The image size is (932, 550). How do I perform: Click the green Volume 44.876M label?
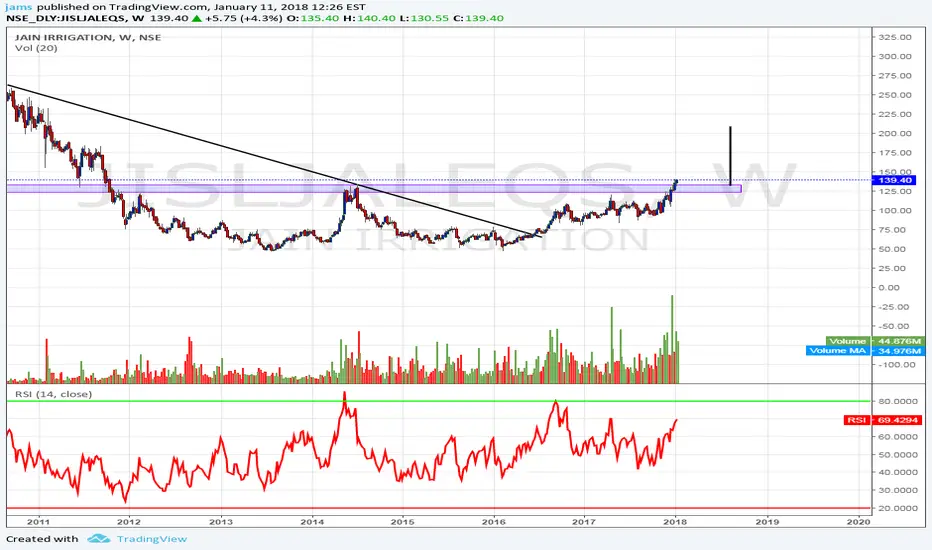[x=874, y=341]
